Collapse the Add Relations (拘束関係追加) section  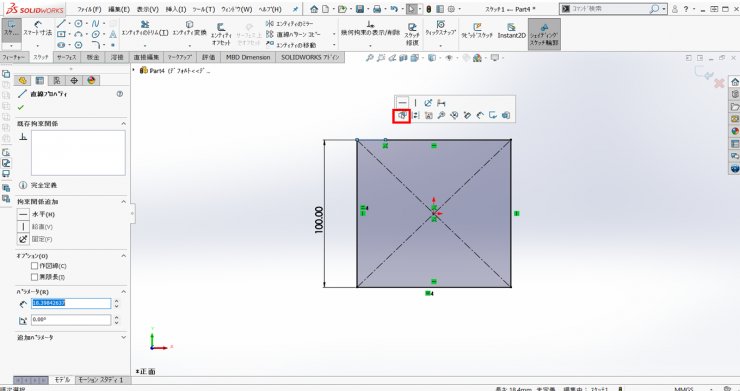click(x=124, y=202)
